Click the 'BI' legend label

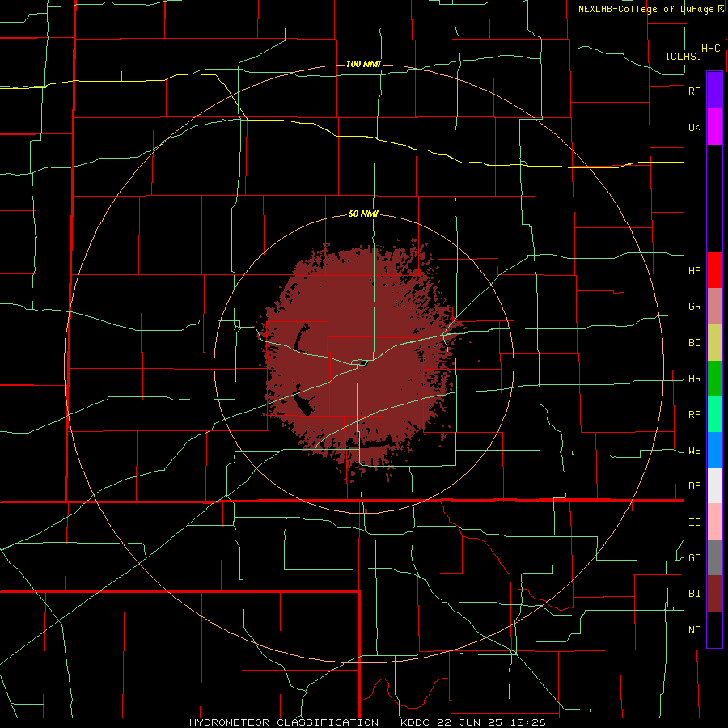(695, 594)
